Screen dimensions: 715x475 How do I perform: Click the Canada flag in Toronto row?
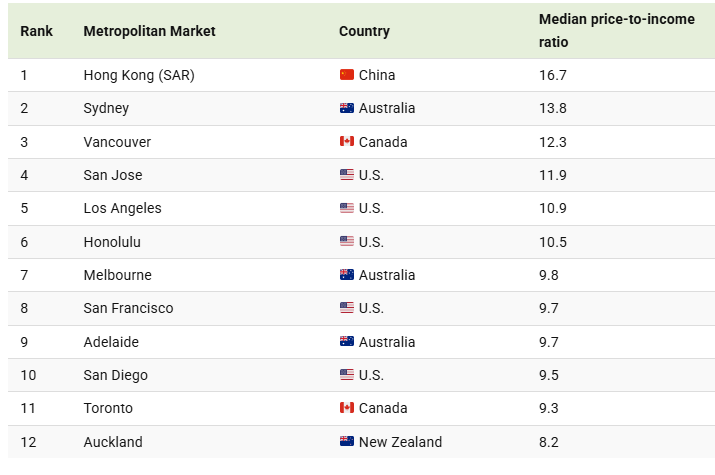point(347,408)
